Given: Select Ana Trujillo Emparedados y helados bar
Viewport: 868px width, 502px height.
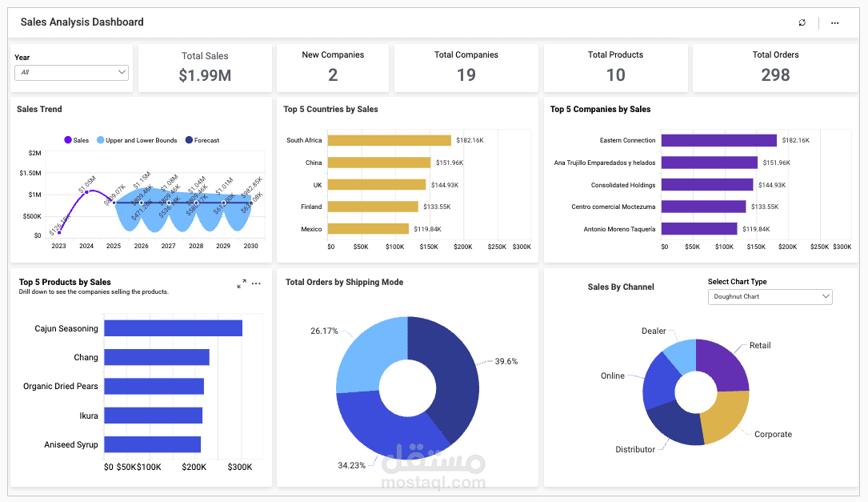Looking at the screenshot, I should tap(709, 163).
